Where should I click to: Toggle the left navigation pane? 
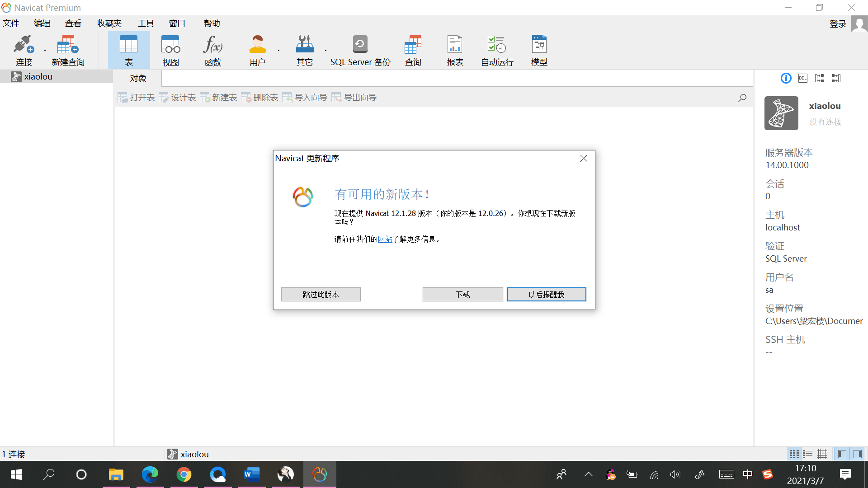(x=842, y=454)
